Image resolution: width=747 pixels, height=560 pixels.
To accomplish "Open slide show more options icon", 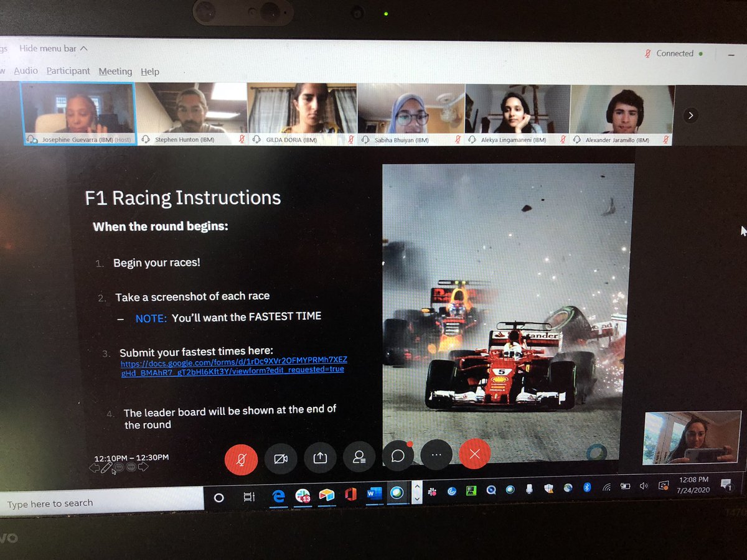I will pyautogui.click(x=131, y=467).
